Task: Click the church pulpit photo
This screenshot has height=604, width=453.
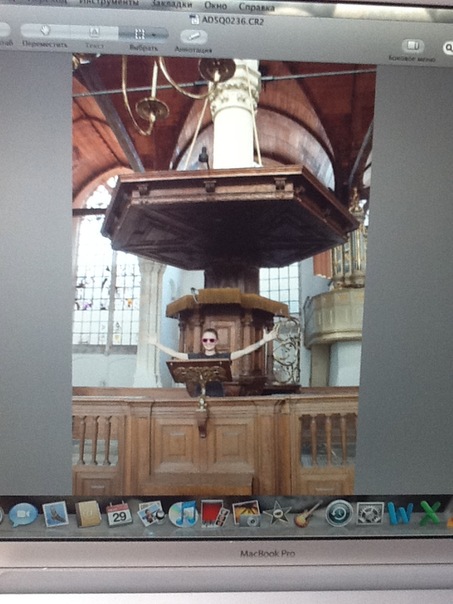Action: (x=220, y=274)
